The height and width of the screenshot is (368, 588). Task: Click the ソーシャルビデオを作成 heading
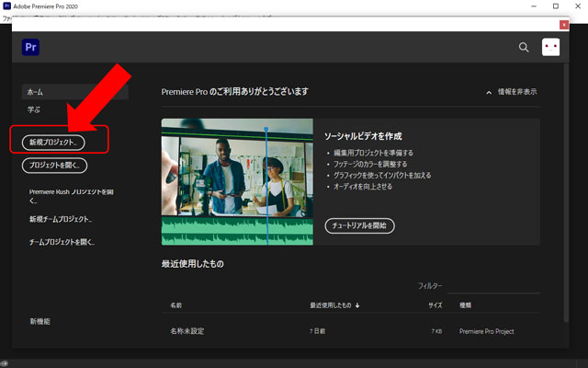point(363,136)
